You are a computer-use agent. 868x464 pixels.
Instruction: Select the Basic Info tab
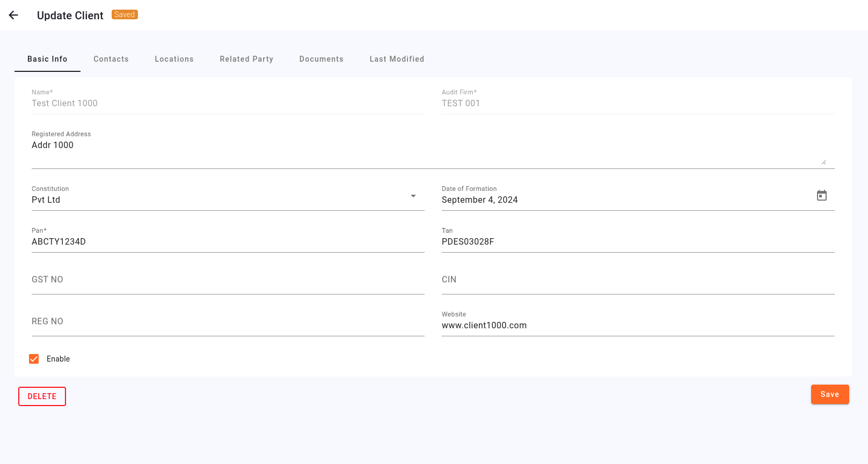(47, 59)
